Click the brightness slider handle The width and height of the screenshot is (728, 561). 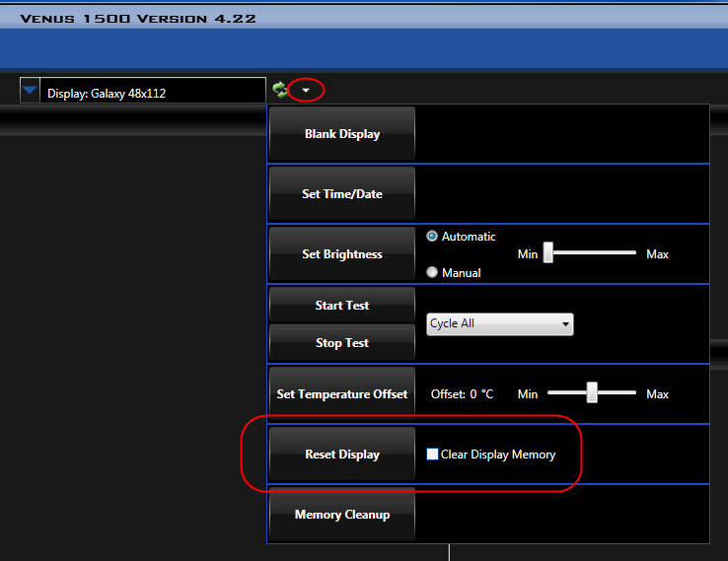click(x=547, y=253)
